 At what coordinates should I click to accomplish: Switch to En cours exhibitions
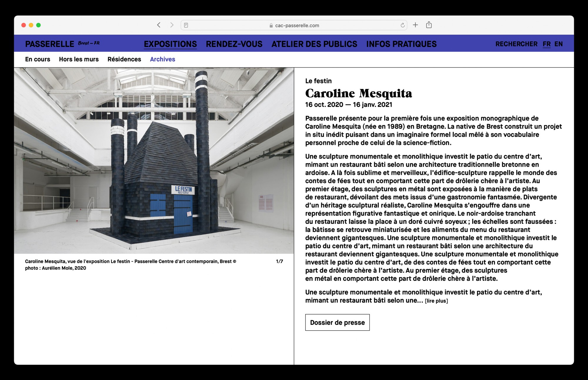point(38,59)
